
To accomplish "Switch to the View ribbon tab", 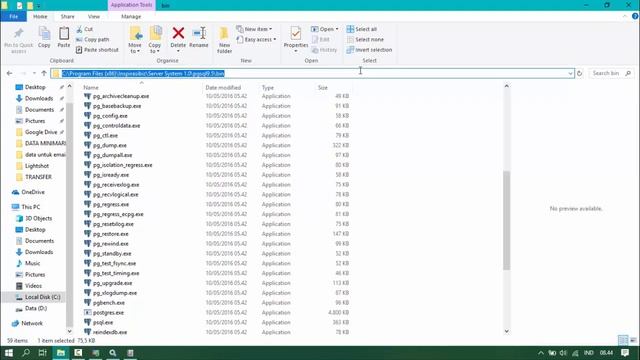I will coord(93,17).
